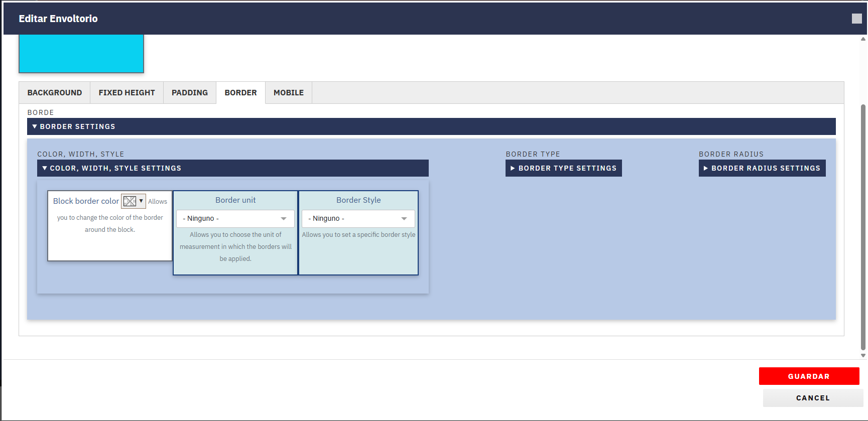Click the scrollbar up arrow

(863, 39)
